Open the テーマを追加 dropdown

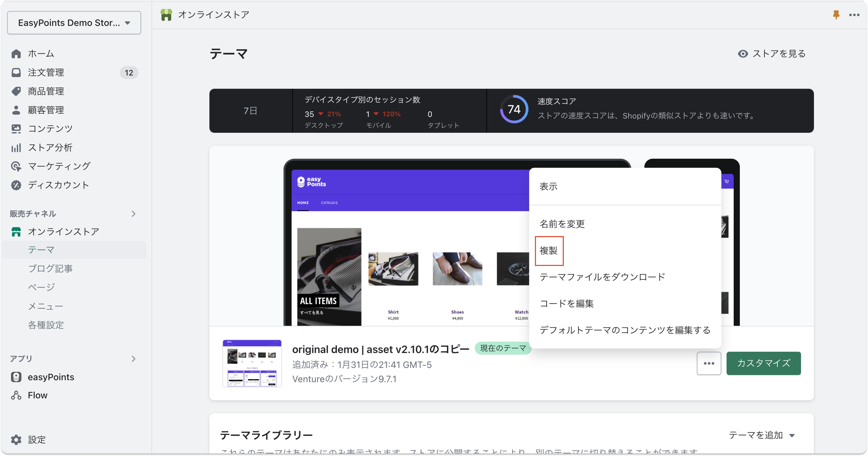pos(762,435)
